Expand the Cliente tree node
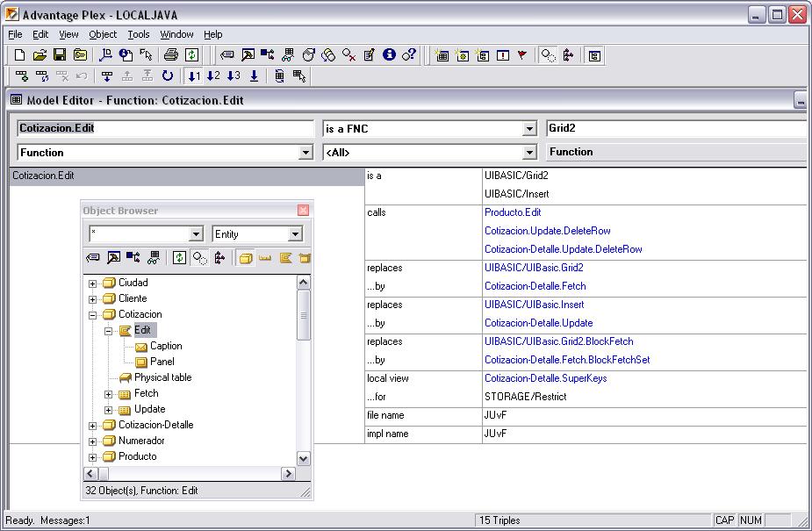The height and width of the screenshot is (531, 812). tap(92, 299)
